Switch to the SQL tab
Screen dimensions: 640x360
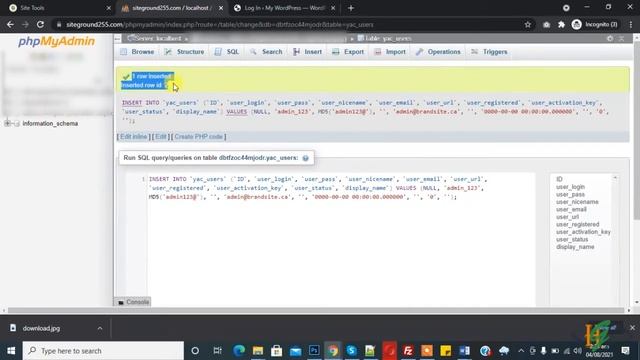click(x=227, y=52)
